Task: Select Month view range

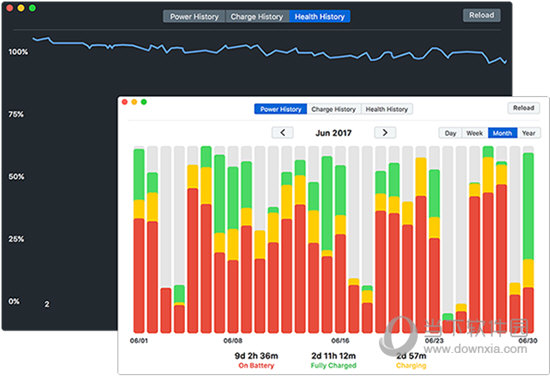Action: (502, 133)
